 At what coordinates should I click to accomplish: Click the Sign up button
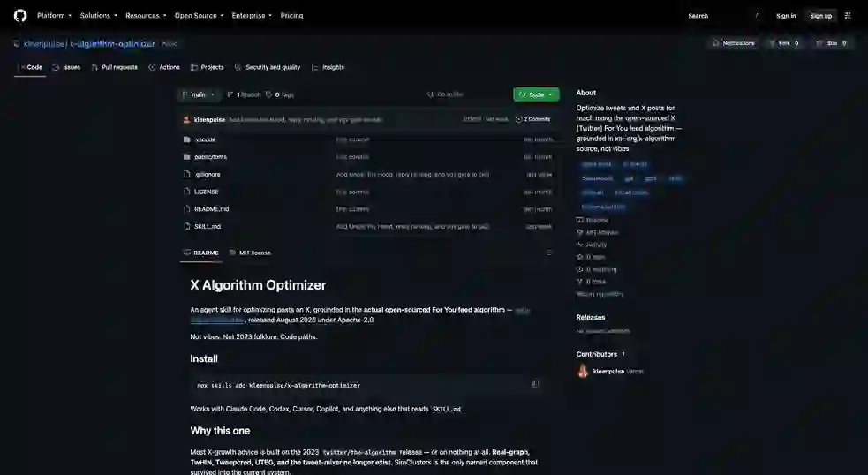pyautogui.click(x=820, y=16)
